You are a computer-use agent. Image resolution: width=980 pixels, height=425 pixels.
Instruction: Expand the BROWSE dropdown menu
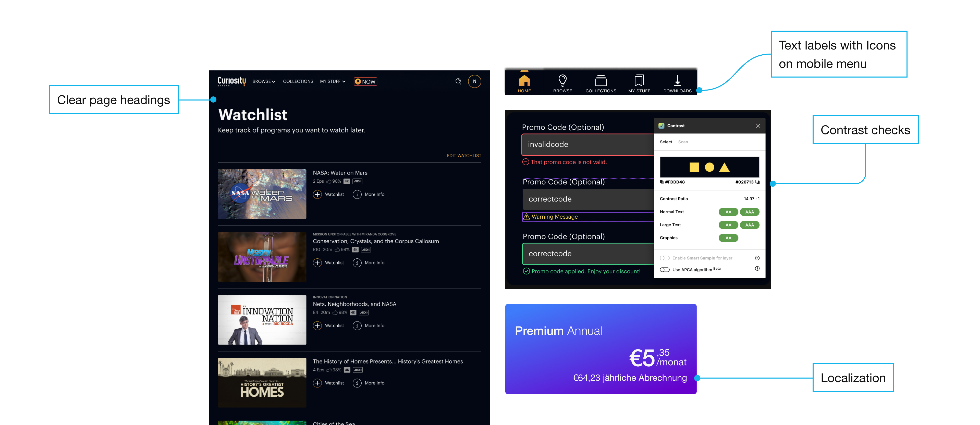264,81
